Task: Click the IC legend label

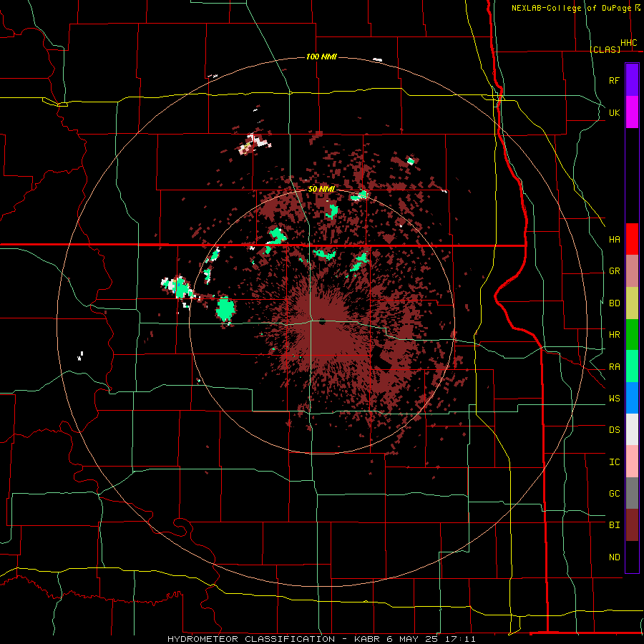Action: coord(614,462)
